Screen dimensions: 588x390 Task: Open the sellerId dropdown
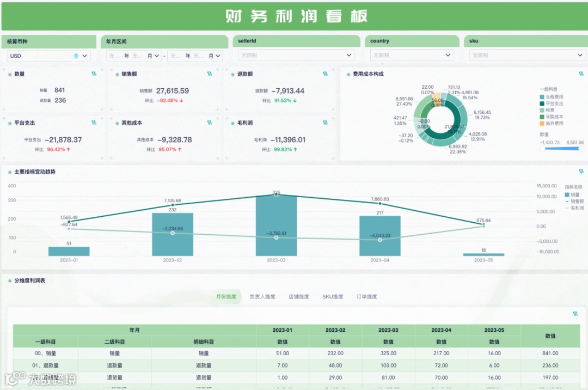click(x=296, y=55)
